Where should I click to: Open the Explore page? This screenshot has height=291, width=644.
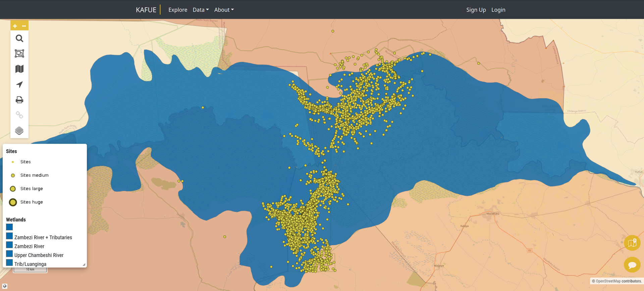pyautogui.click(x=178, y=10)
